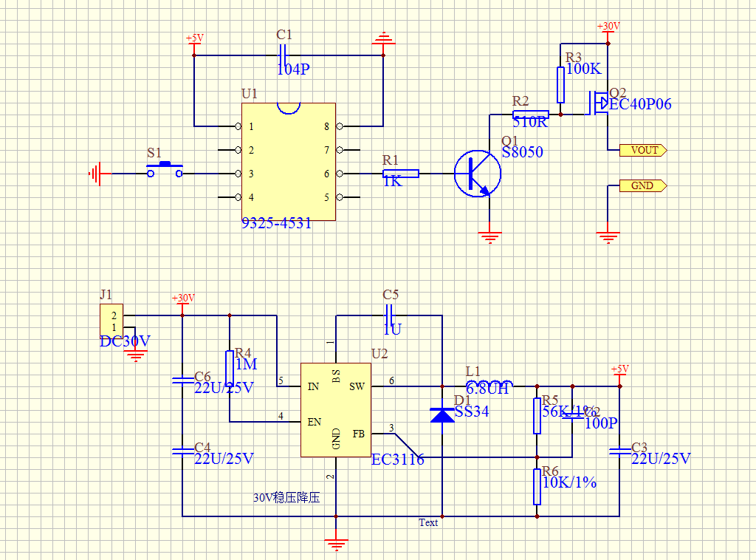Click the J1 two-pin connector
The width and height of the screenshot is (756, 560).
[111, 321]
